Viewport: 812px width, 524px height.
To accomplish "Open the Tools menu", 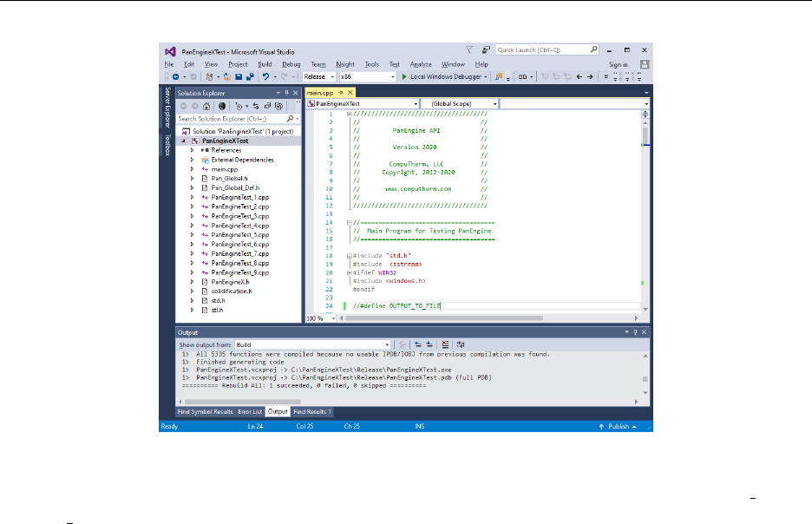I will click(x=371, y=64).
